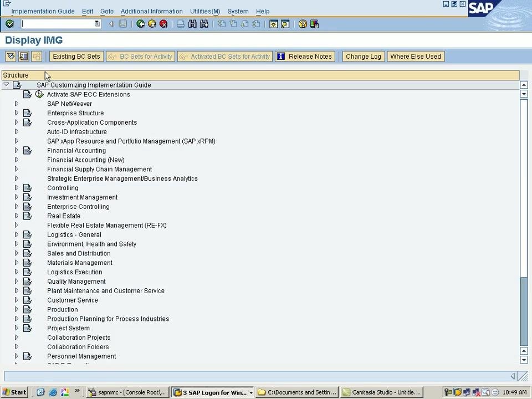
Task: Click the green Enter checkmark icon
Action: [x=10, y=24]
